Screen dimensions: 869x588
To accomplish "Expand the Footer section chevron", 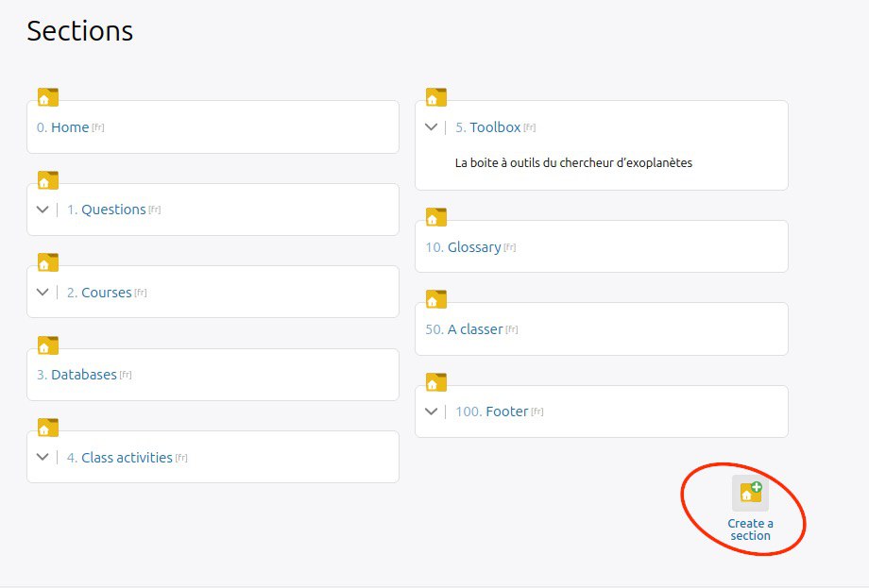I will tap(431, 412).
